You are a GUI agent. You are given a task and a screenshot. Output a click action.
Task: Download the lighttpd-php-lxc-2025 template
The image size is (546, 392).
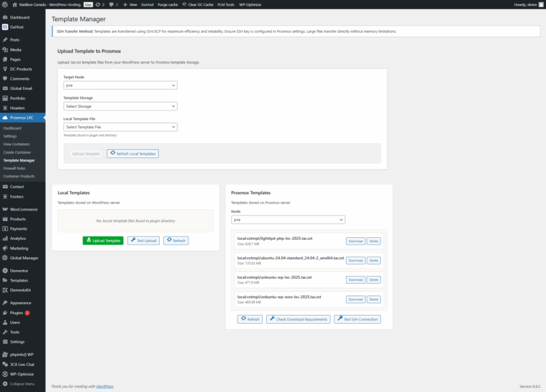[356, 241]
